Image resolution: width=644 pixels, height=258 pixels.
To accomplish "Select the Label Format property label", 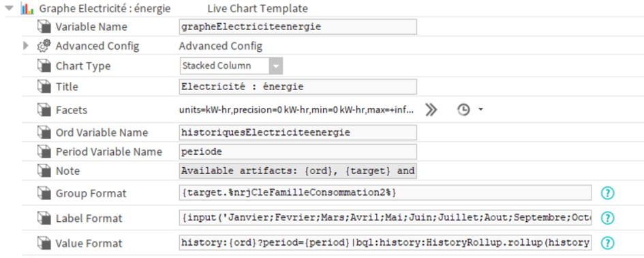I will point(89,218).
